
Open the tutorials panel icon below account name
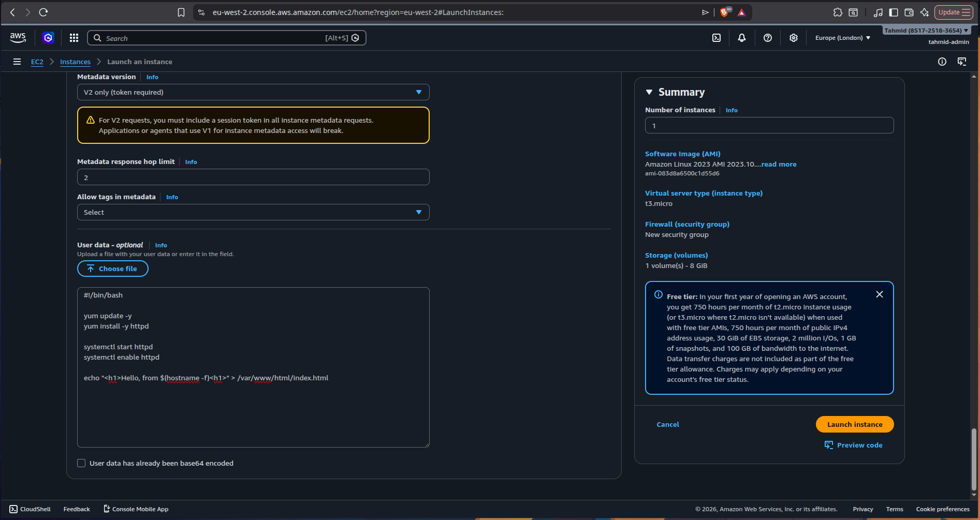tap(962, 62)
